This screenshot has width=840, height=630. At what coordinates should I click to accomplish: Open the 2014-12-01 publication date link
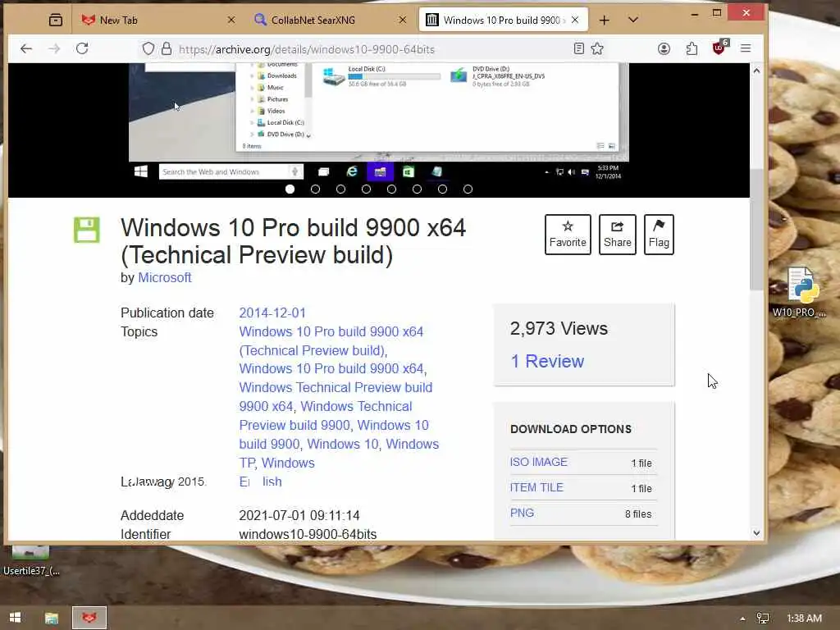point(272,313)
